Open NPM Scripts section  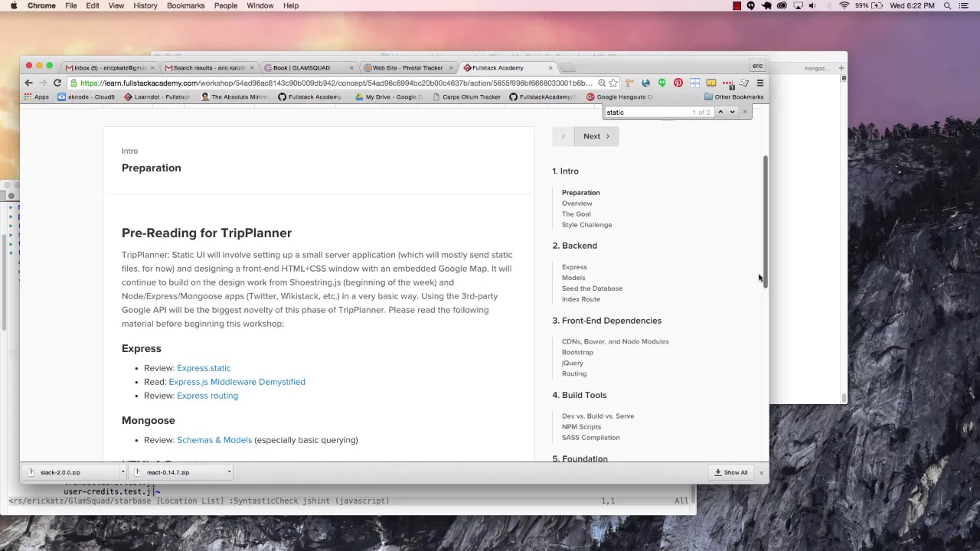tap(581, 427)
